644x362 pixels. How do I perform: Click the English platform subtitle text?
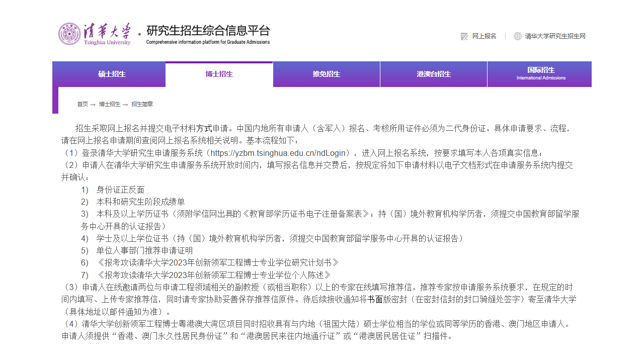click(207, 42)
